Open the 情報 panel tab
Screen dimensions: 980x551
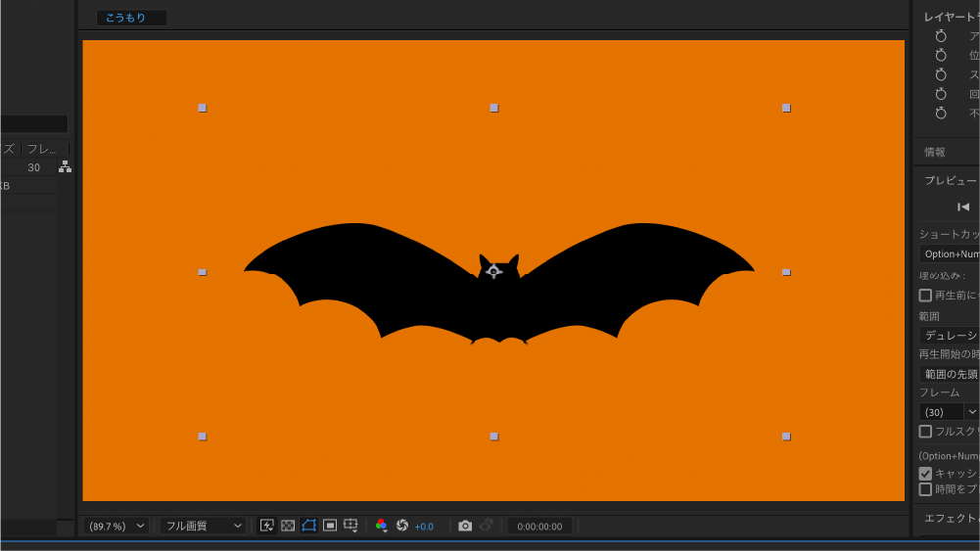[935, 152]
